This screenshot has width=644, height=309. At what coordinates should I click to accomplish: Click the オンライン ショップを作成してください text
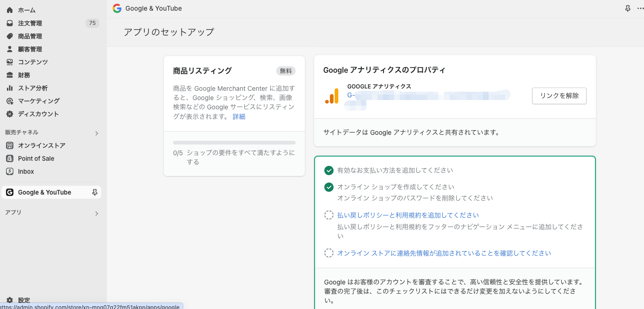396,187
